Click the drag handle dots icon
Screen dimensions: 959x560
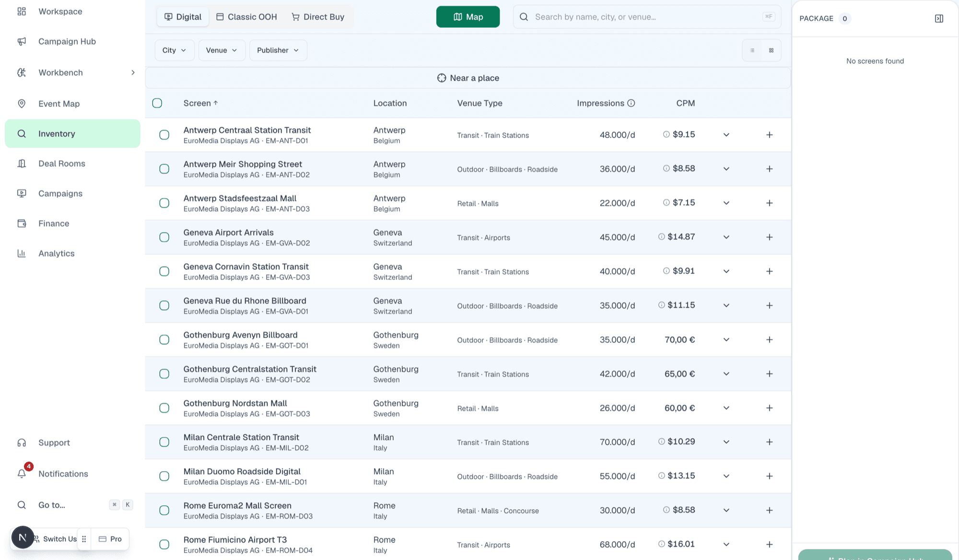coord(84,539)
